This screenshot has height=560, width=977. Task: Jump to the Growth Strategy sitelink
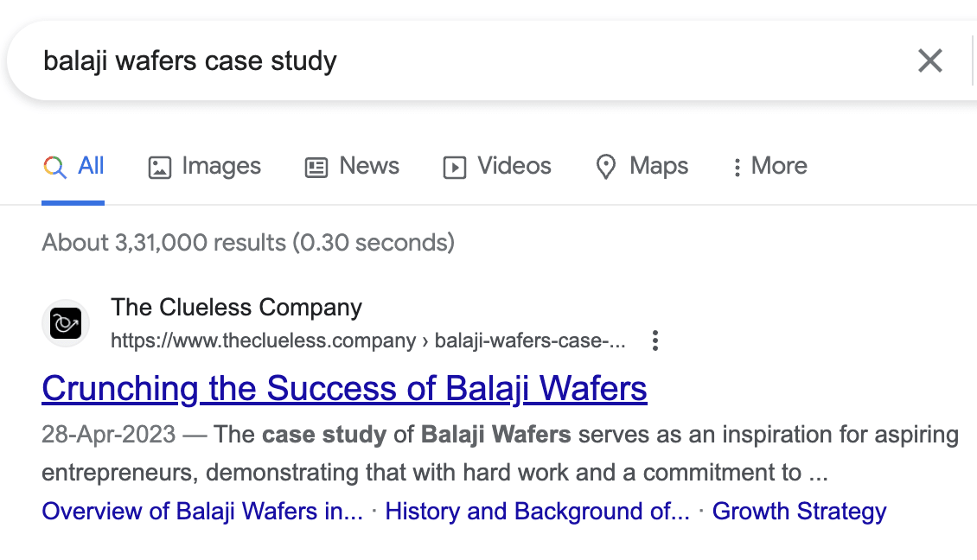coord(799,512)
